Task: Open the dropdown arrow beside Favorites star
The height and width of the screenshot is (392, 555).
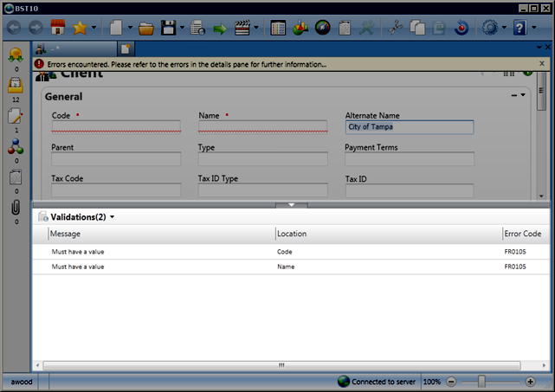Action: [94, 28]
